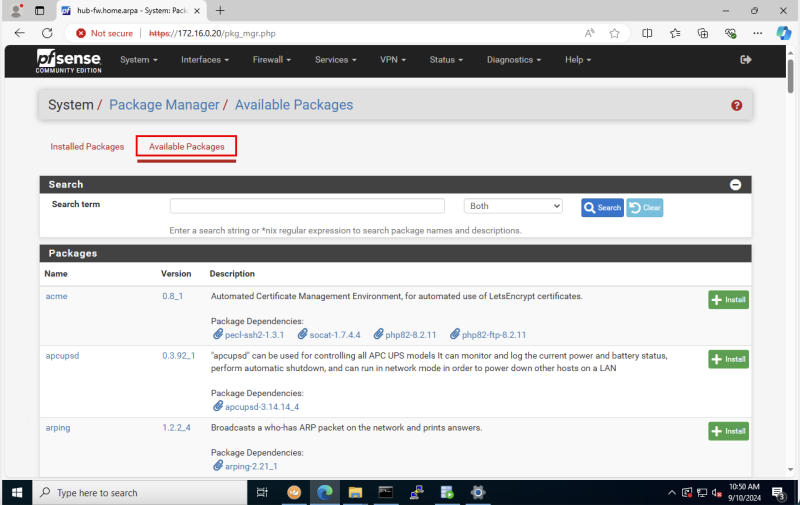Screen dimensions: 800x505
Task: Open the browser split screen icon
Action: [647, 33]
